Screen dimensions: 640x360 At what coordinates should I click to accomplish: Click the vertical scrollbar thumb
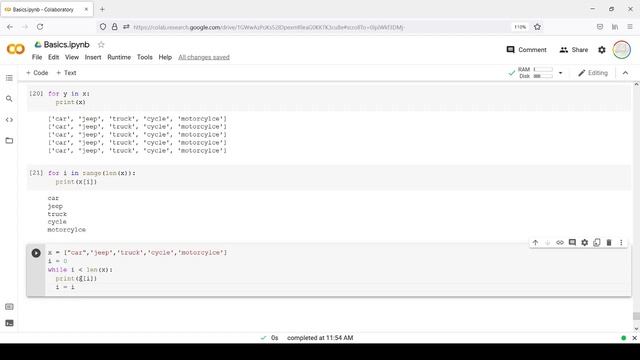636,316
